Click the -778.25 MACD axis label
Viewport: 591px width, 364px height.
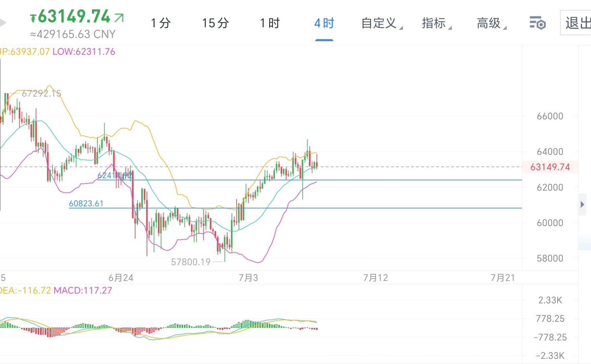click(x=550, y=337)
